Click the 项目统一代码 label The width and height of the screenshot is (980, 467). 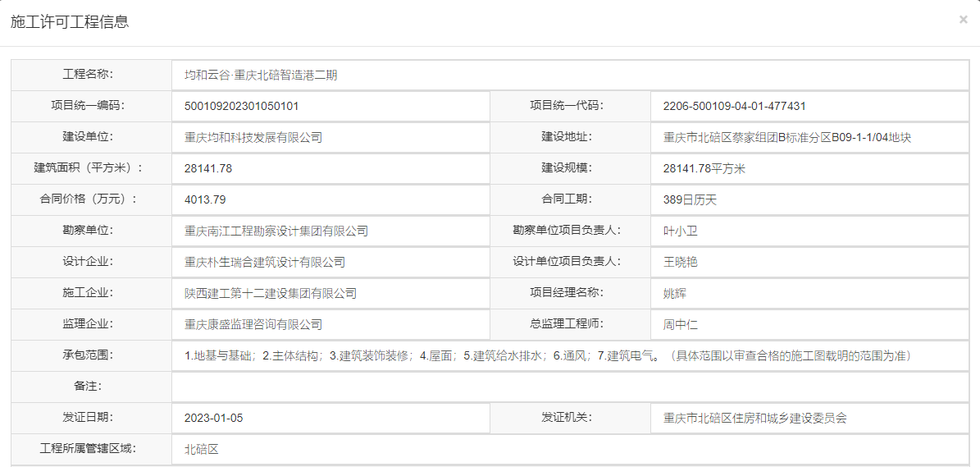(566, 106)
